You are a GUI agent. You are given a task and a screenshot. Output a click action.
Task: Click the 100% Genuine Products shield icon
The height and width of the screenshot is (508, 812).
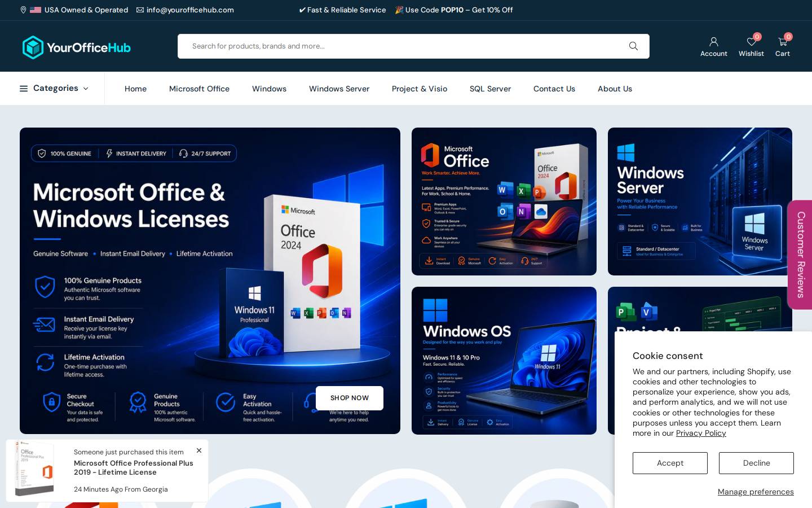point(45,287)
